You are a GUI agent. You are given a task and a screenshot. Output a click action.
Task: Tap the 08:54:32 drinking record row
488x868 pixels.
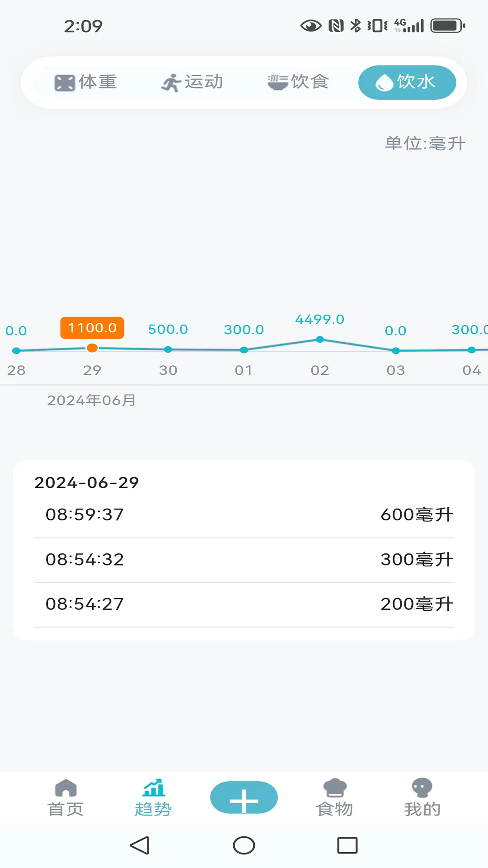pos(244,559)
